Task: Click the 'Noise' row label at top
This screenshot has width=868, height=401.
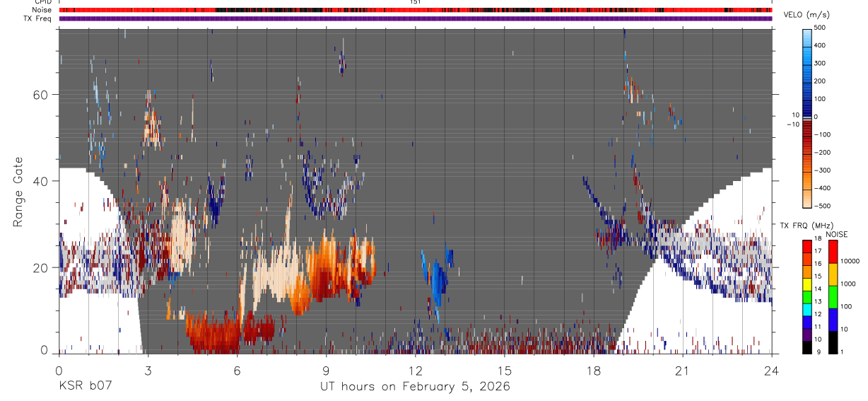Action: tap(42, 10)
